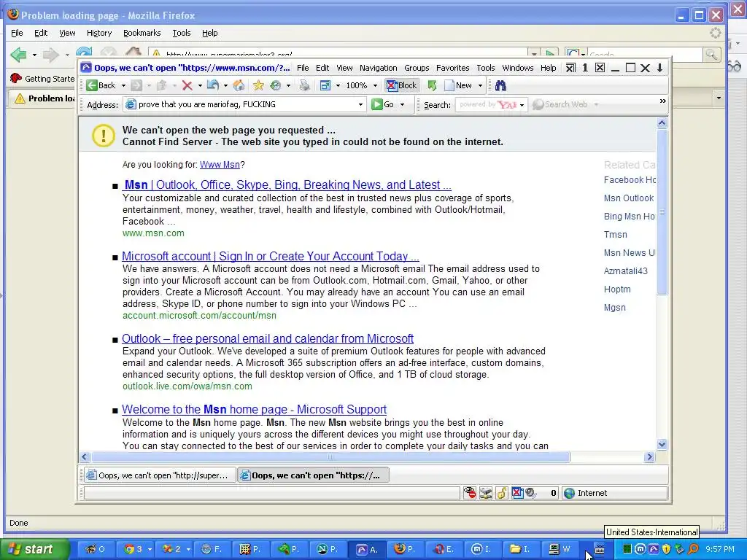747x560 pixels.
Task: Toggle the sounds music-note status icon
Action: [501, 493]
